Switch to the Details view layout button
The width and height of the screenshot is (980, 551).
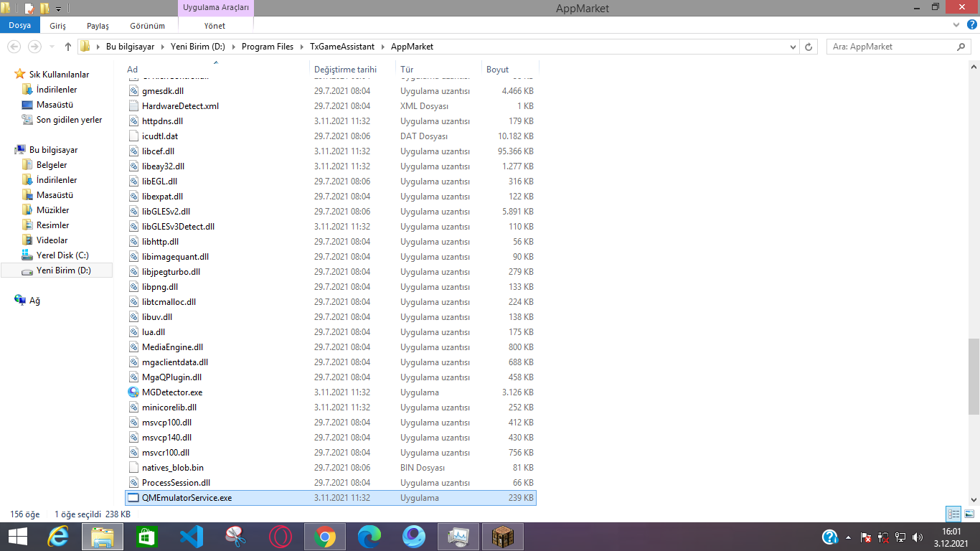click(x=953, y=514)
